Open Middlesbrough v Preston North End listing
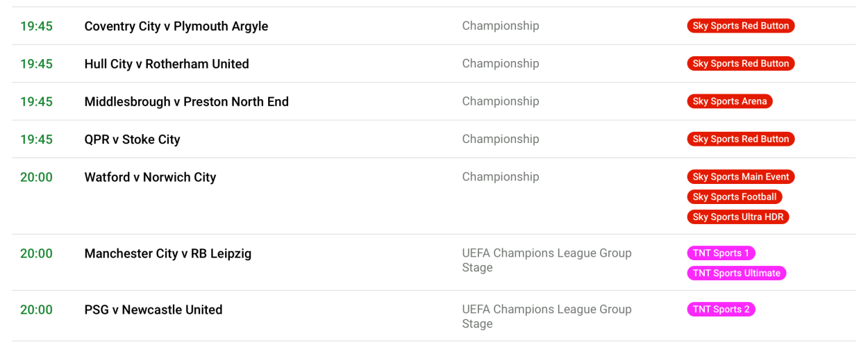Screen dimensions: 868x347 click(x=186, y=101)
